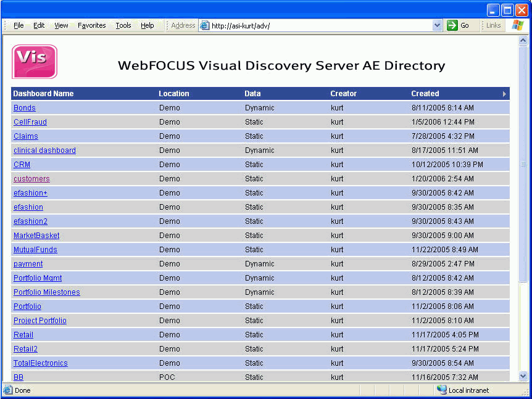The height and width of the screenshot is (399, 532).
Task: Click the Windows flag logo icon
Action: (x=517, y=25)
